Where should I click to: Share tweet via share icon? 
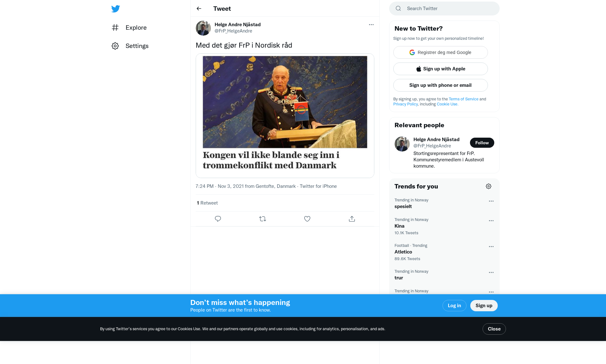[x=352, y=219]
